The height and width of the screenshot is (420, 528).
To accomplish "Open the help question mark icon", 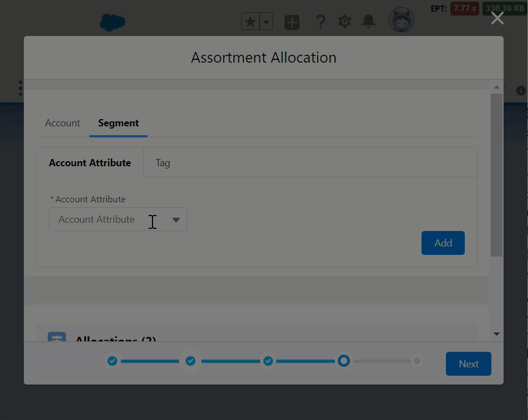I will (x=321, y=22).
